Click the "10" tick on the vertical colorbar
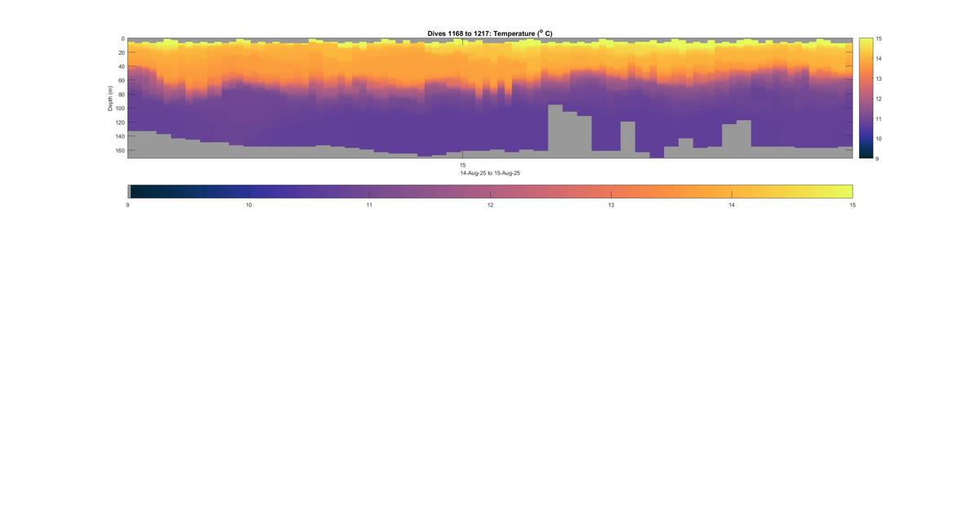This screenshot has width=980, height=508. tap(879, 138)
